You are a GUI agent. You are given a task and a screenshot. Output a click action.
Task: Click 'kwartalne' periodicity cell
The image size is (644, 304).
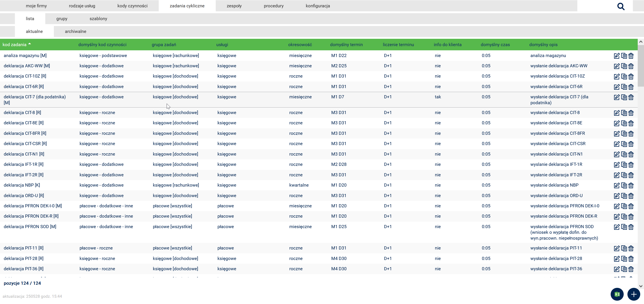point(299,185)
